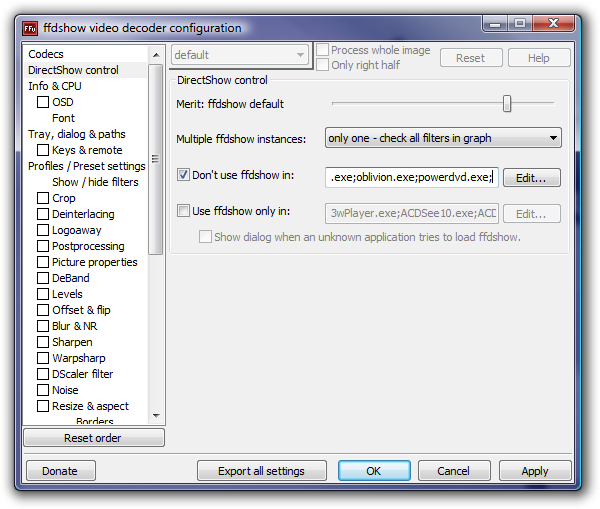600x509 pixels.
Task: Select Info & CPU page
Action: pyautogui.click(x=55, y=86)
